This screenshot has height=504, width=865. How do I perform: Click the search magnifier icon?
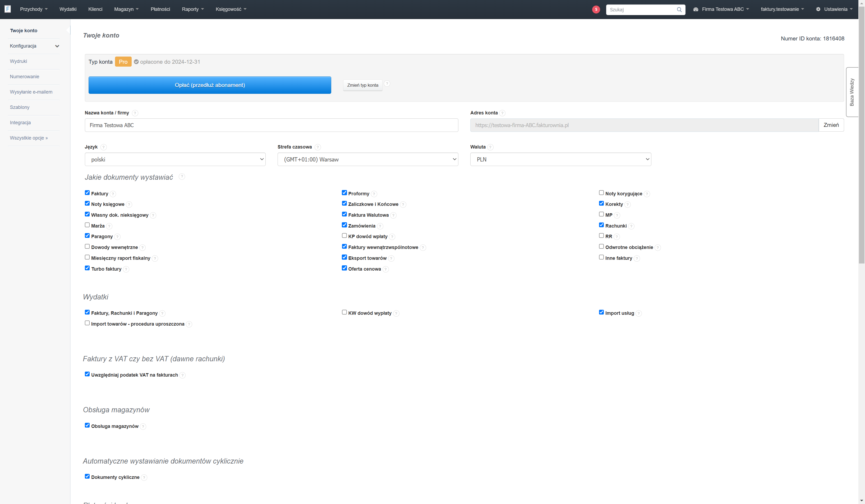(679, 10)
